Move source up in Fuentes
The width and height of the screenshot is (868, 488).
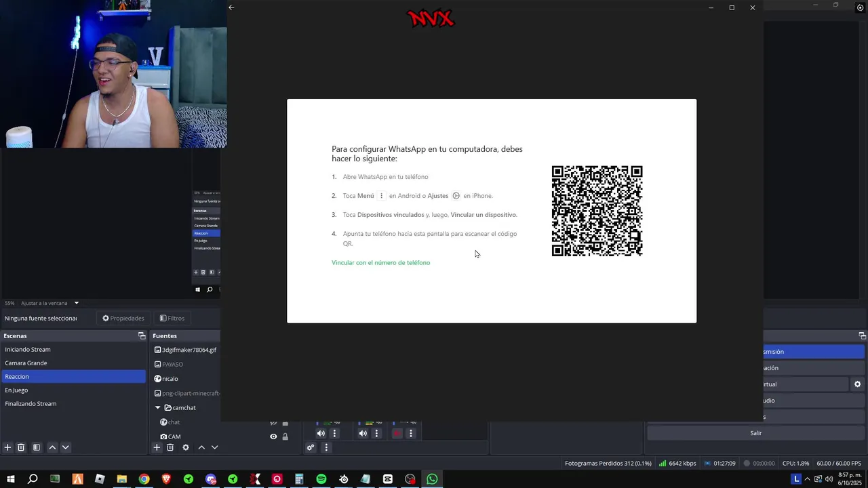click(201, 447)
